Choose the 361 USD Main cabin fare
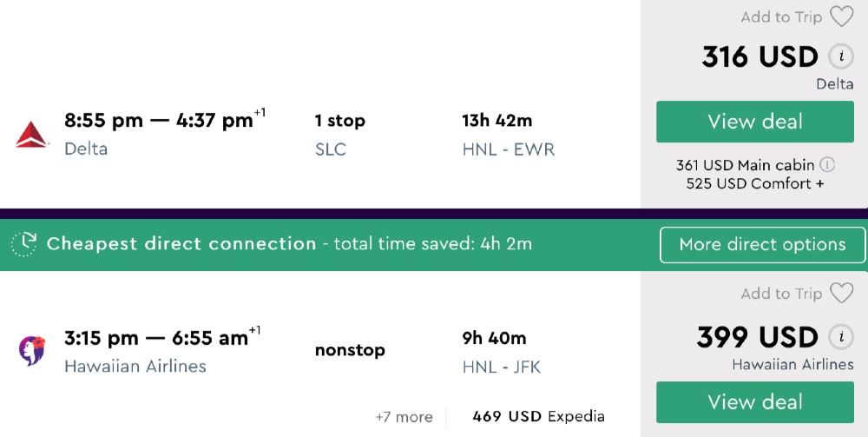Screen dimensions: 868x437 [x=746, y=165]
